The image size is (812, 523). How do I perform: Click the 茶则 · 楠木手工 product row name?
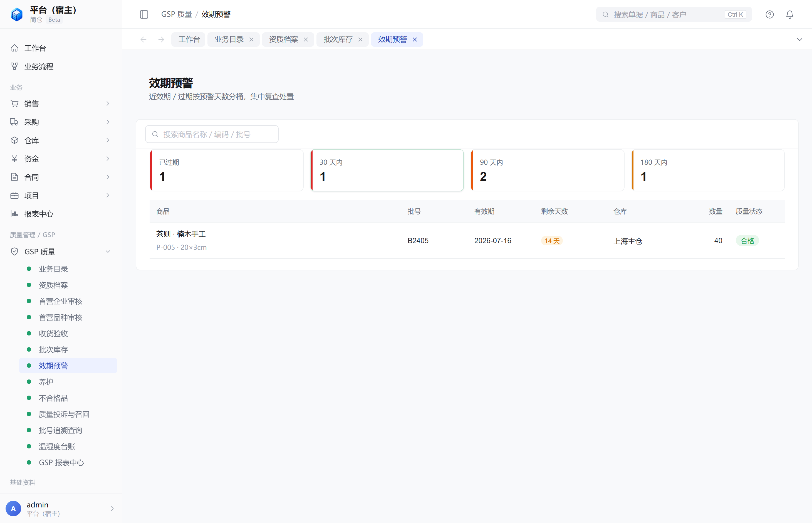[181, 234]
